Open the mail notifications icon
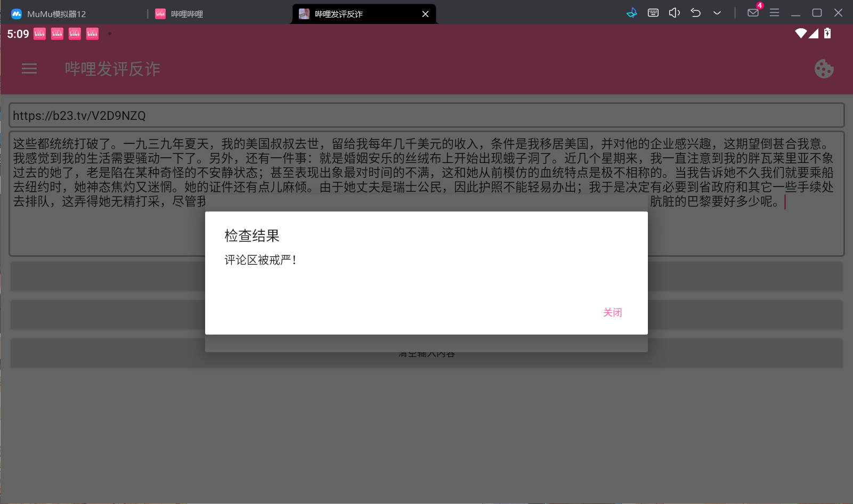 coord(753,13)
